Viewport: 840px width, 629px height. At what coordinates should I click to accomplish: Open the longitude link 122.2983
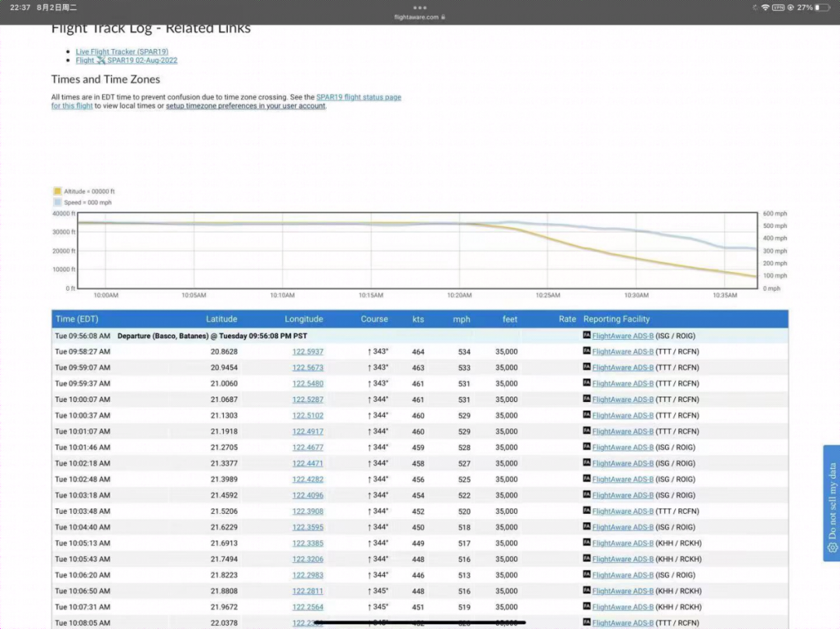pyautogui.click(x=307, y=575)
